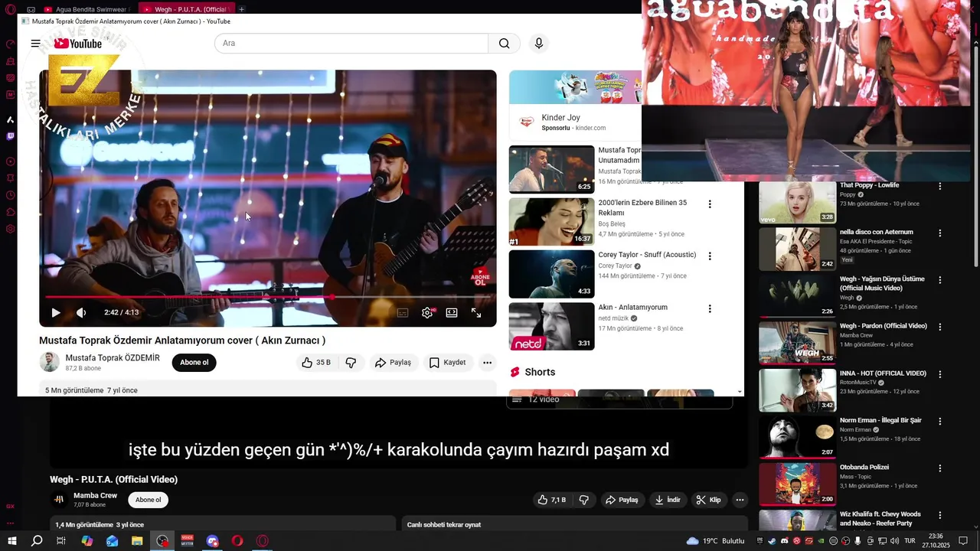Open more actions beside Kaydet

coord(487,362)
